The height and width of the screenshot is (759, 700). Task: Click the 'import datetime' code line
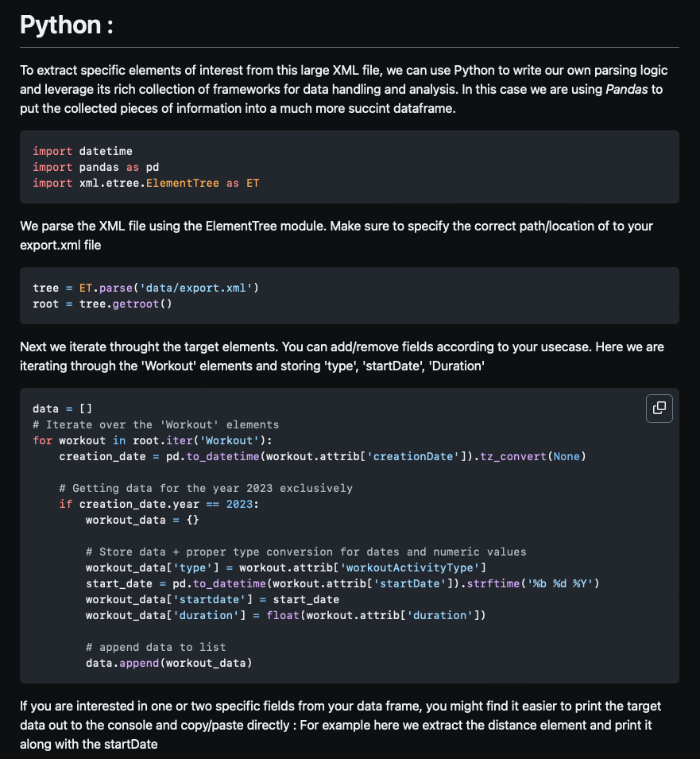83,151
